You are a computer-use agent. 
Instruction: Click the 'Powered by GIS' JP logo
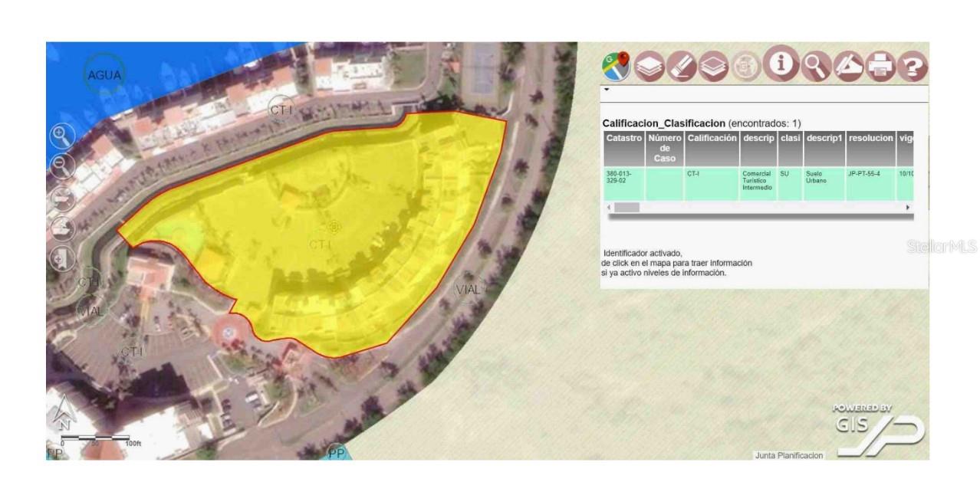point(880,429)
